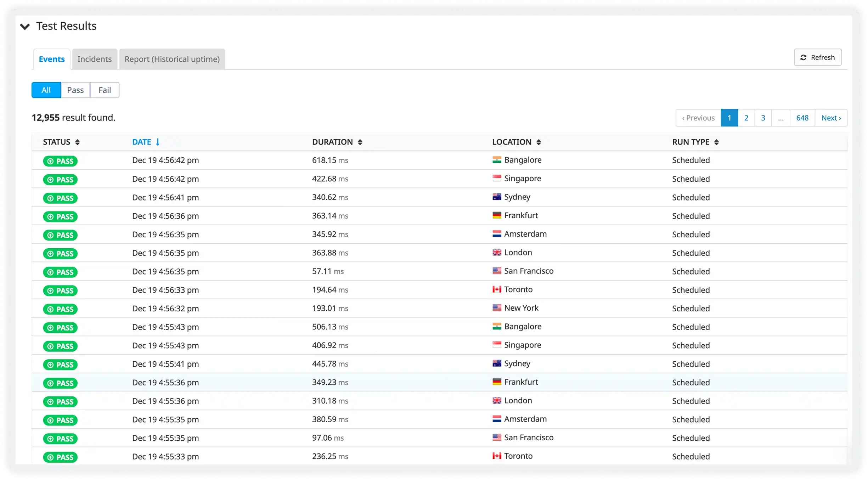
Task: Click the PASS badge on the first row
Action: tap(60, 161)
